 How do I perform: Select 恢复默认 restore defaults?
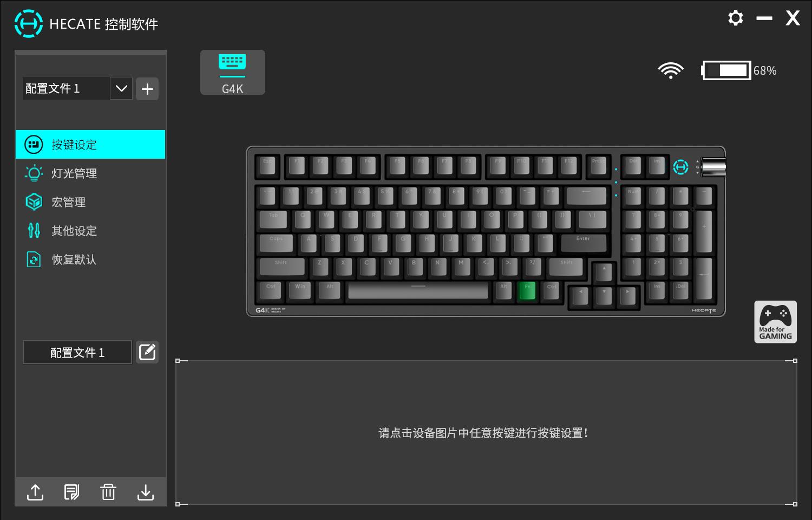90,259
